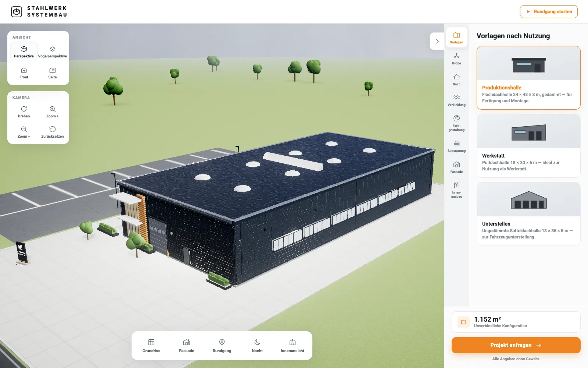
Task: Open the Ausstattung sidebar section
Action: tap(456, 146)
